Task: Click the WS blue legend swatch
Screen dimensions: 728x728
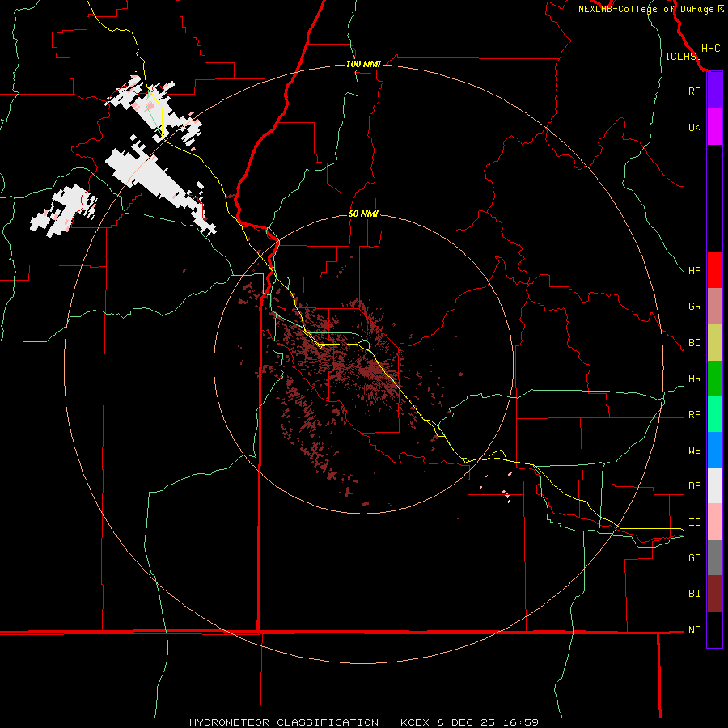Action: tap(714, 450)
